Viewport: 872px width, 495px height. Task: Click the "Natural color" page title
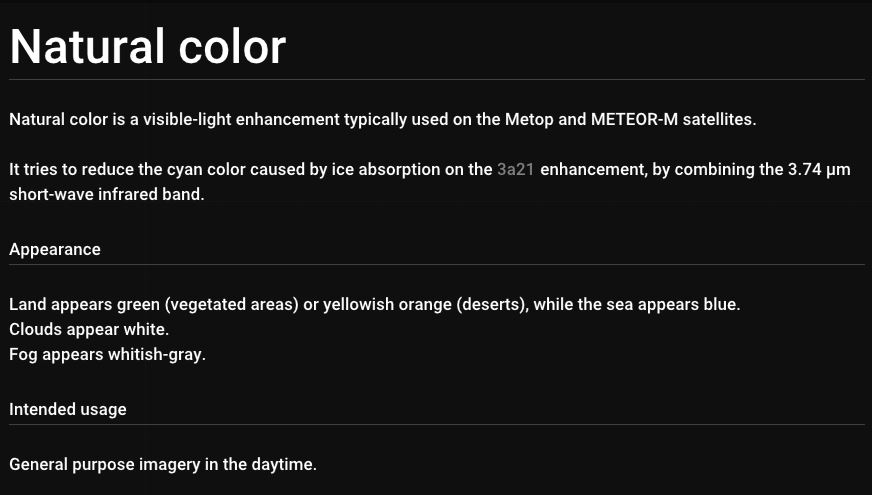point(148,46)
